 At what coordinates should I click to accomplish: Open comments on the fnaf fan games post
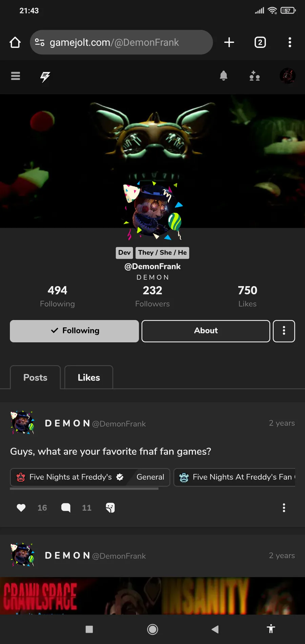click(66, 507)
